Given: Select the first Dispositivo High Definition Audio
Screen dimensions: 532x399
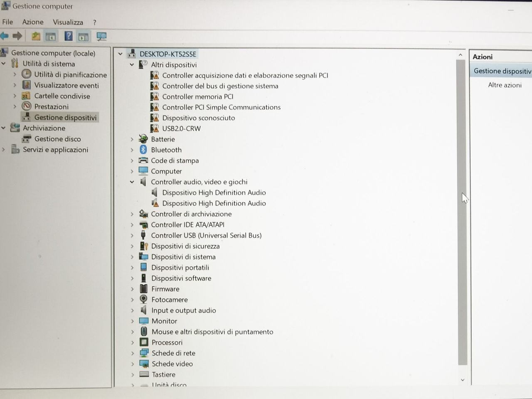Looking at the screenshot, I should [214, 192].
